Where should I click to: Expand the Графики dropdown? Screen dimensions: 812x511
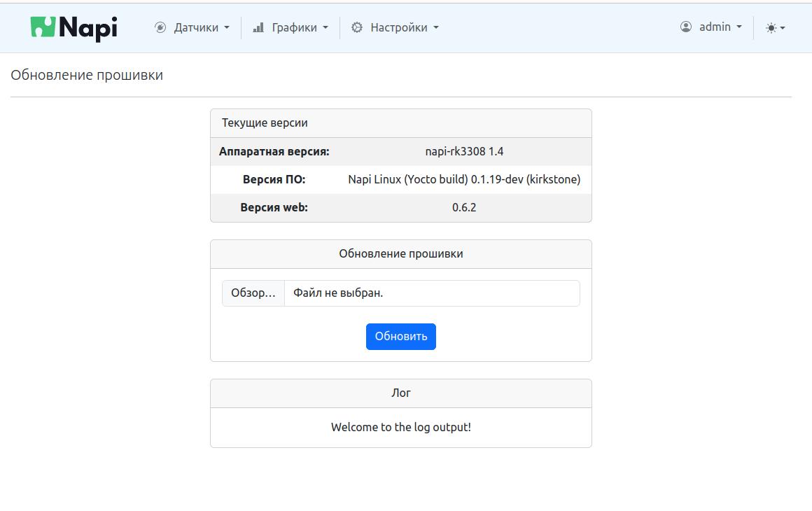(x=296, y=27)
